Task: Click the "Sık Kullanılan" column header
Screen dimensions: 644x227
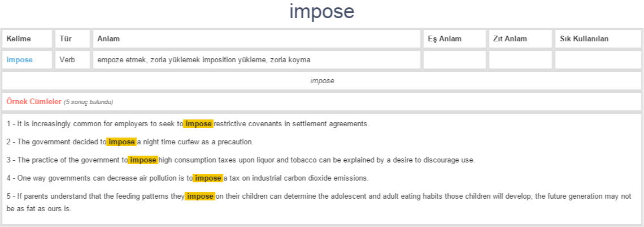Action: 584,39
